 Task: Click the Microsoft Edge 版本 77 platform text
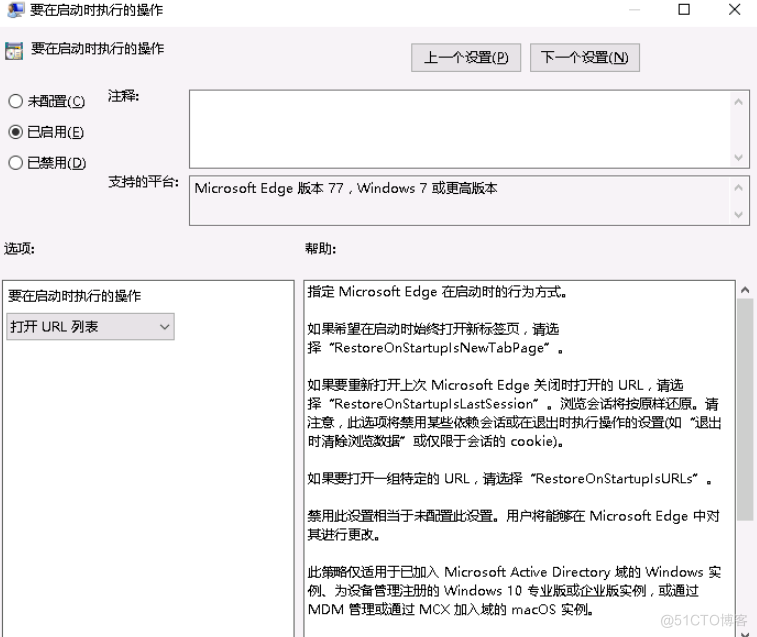click(x=346, y=188)
